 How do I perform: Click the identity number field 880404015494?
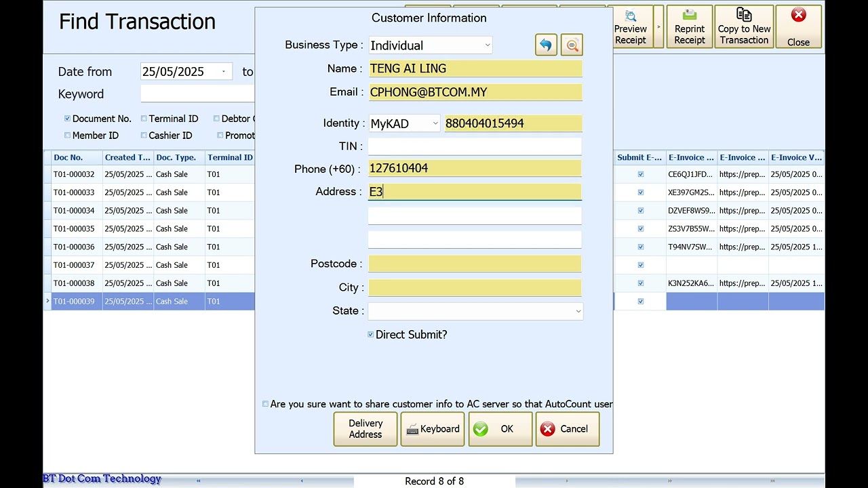(x=513, y=123)
